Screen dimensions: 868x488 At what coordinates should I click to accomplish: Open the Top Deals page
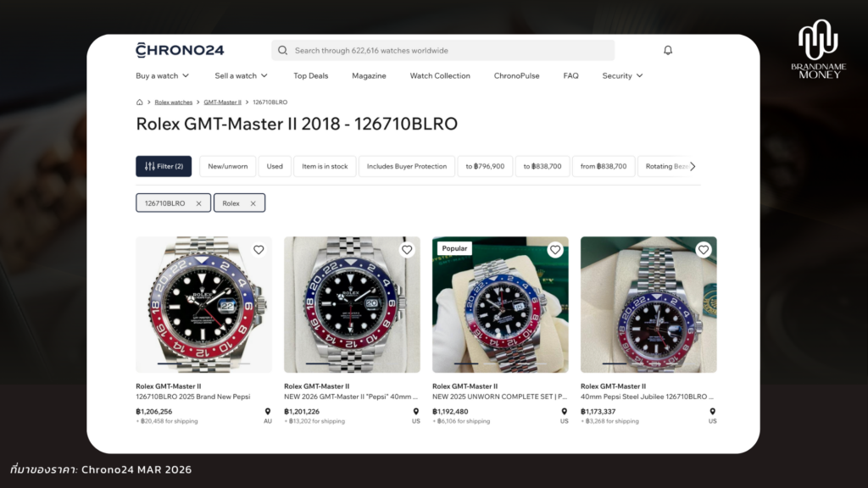[310, 76]
